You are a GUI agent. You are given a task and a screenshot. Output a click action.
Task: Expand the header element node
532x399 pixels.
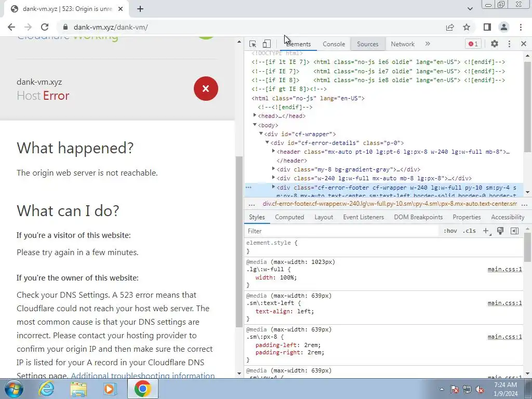(273, 151)
